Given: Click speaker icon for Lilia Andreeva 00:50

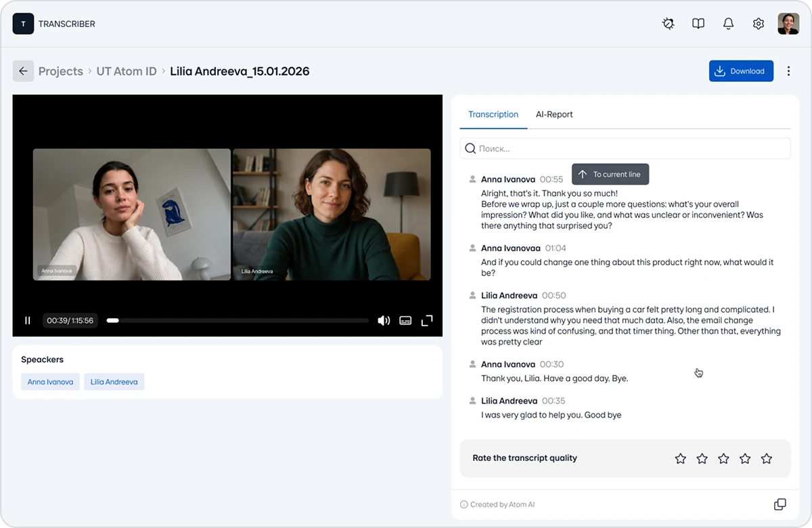Looking at the screenshot, I should (472, 295).
